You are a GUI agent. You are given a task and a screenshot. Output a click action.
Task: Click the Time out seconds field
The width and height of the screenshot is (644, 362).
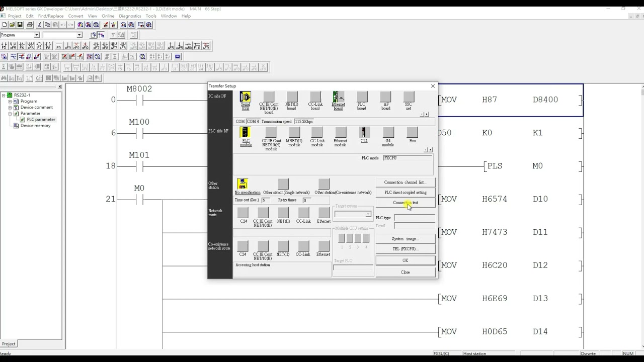point(265,200)
